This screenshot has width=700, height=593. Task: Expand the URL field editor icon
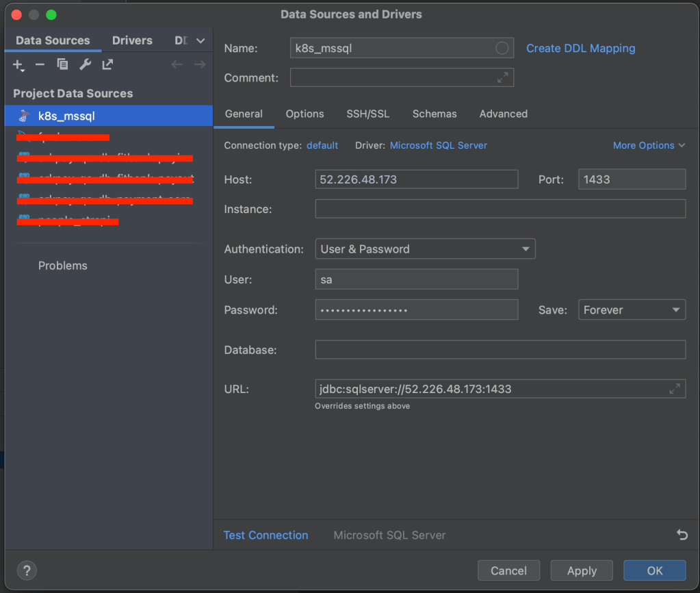(675, 389)
